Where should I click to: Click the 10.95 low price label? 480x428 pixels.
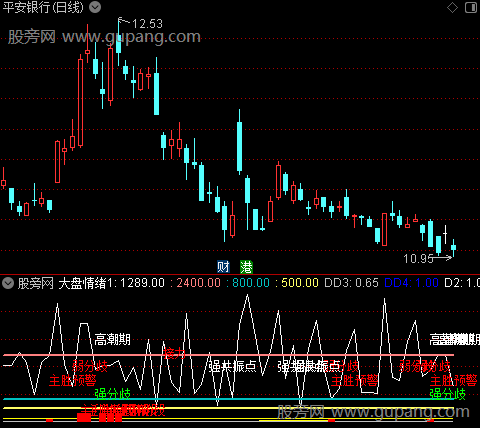(x=418, y=259)
